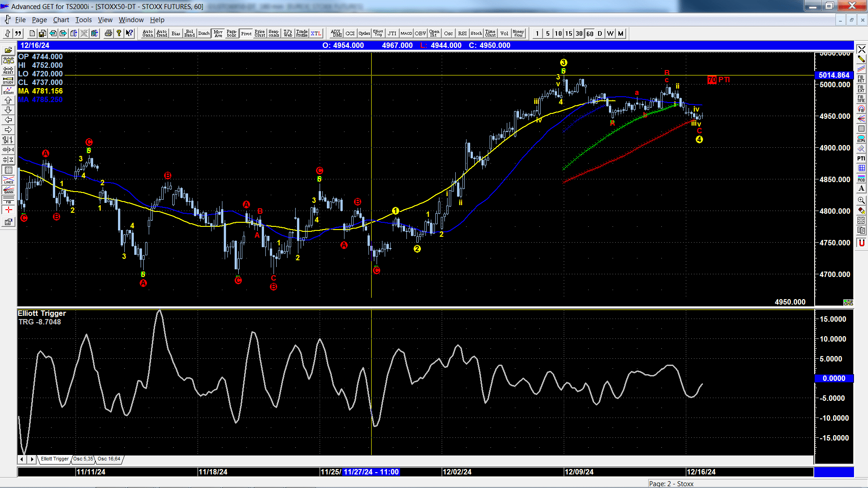Image resolution: width=868 pixels, height=488 pixels.
Task: Toggle the Auto Trend study
Action: [x=162, y=33]
